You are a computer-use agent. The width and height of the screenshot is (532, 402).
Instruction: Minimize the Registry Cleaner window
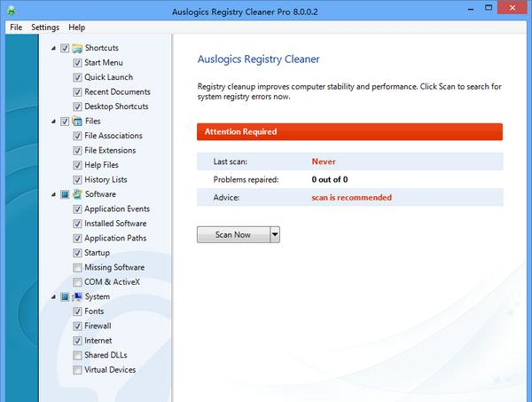[x=471, y=9]
